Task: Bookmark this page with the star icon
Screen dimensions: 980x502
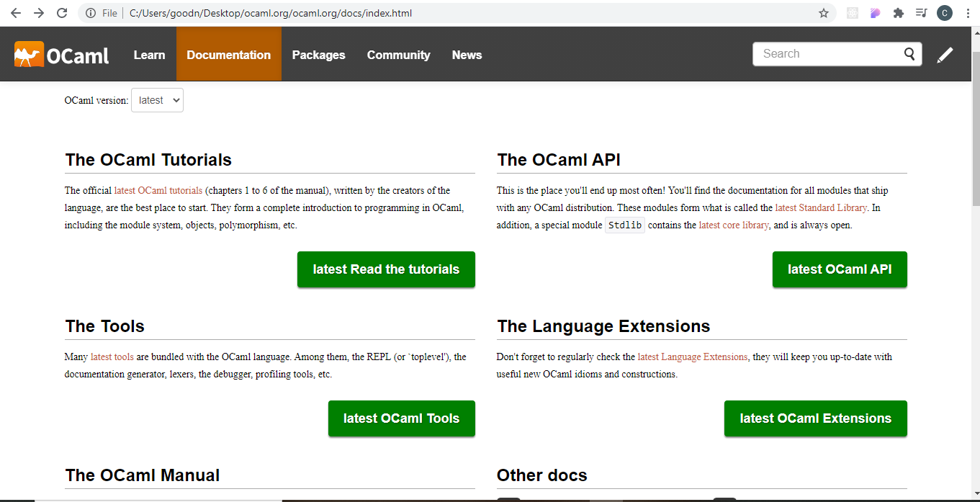Action: tap(824, 13)
